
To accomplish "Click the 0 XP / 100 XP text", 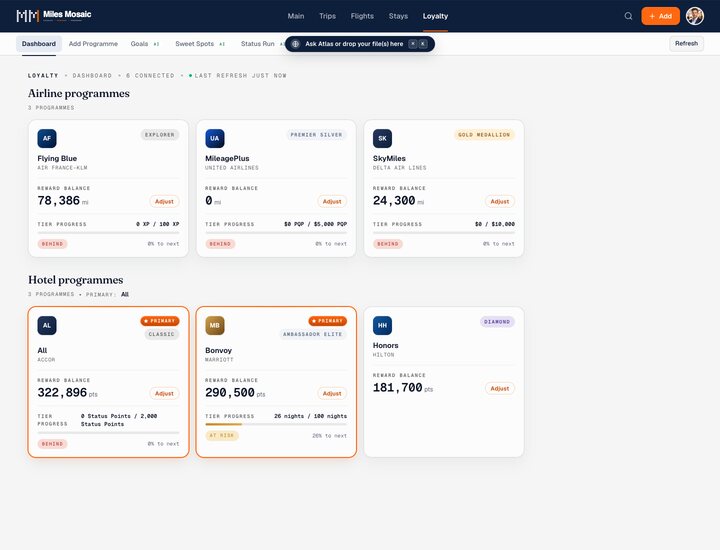I will pyautogui.click(x=158, y=224).
